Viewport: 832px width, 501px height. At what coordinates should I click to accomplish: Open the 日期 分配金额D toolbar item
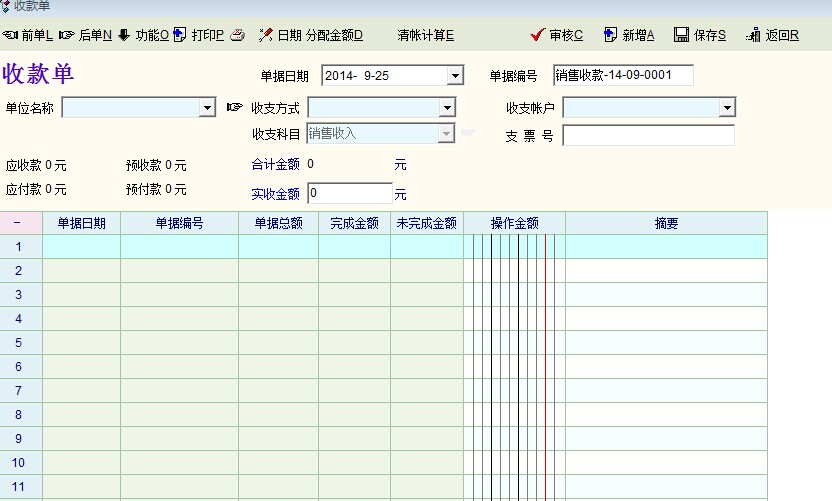pos(311,35)
